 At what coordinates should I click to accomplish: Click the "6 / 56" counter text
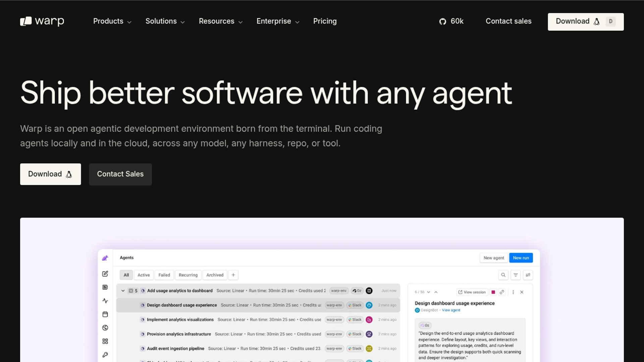pos(420,292)
